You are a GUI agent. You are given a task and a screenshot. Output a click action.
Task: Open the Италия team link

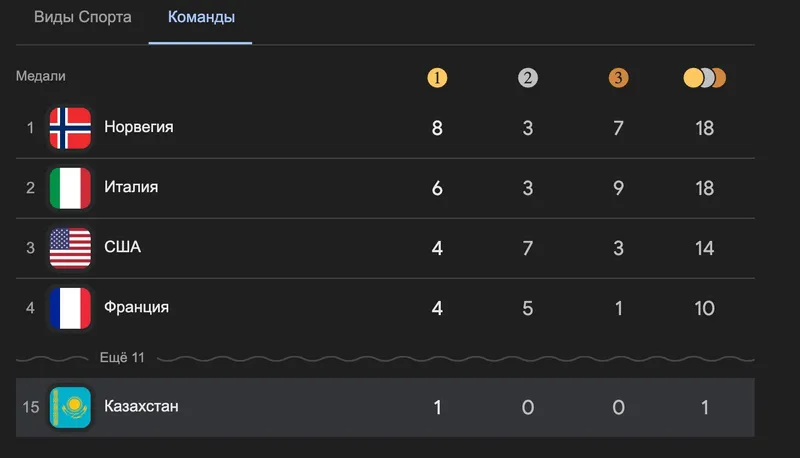tap(131, 187)
